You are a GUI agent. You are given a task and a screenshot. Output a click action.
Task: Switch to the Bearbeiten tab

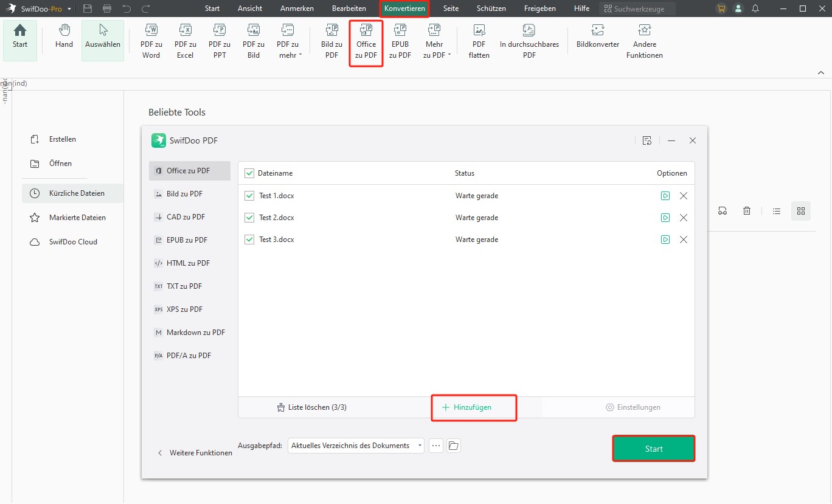[349, 9]
